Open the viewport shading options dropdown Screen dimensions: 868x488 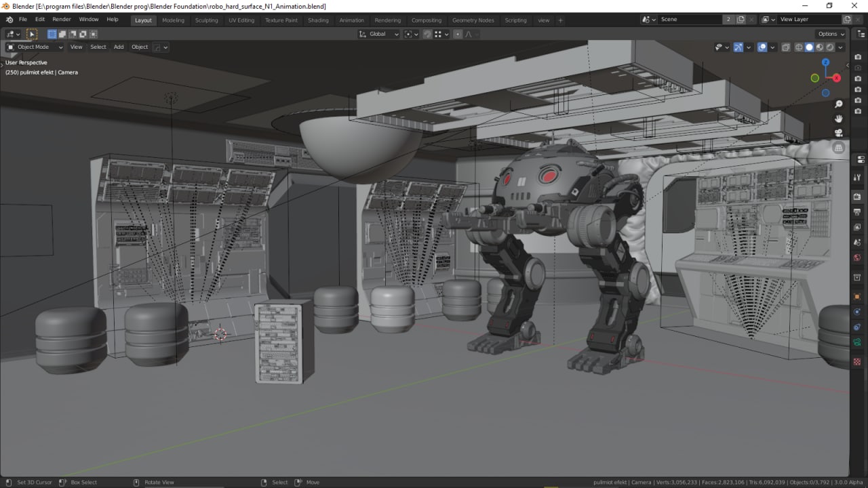coord(841,47)
